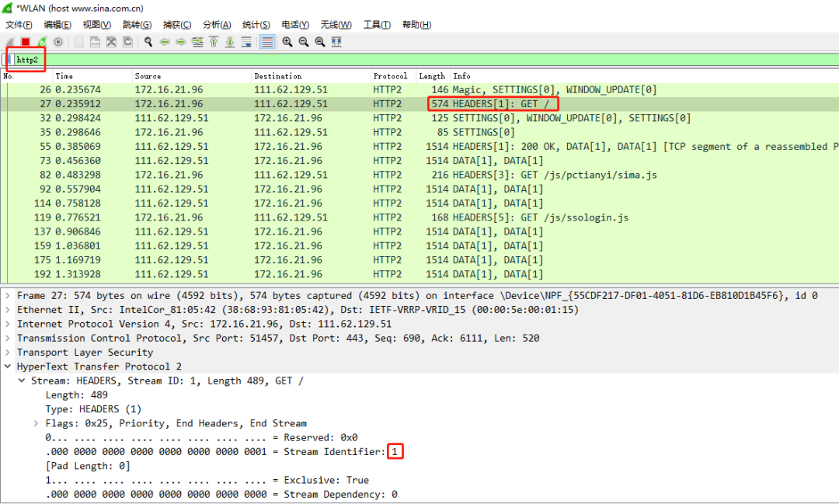The height and width of the screenshot is (504, 839).
Task: Open capture options gear icon
Action: [57, 42]
